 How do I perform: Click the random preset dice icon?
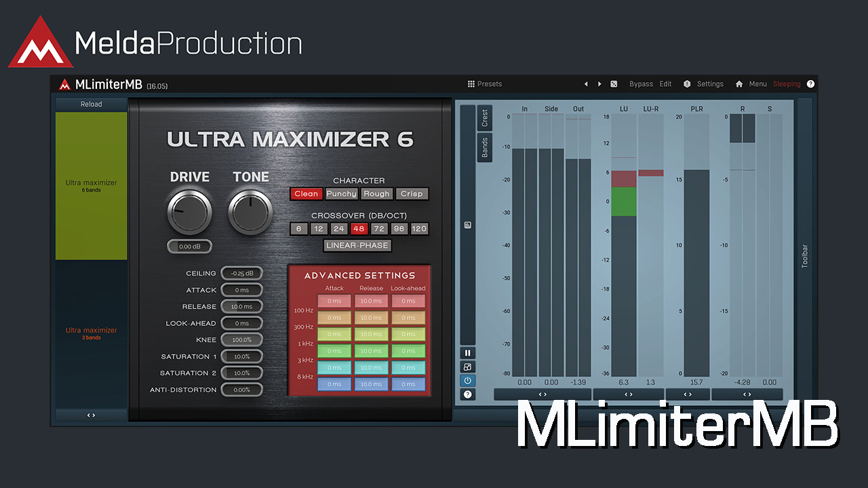point(614,84)
